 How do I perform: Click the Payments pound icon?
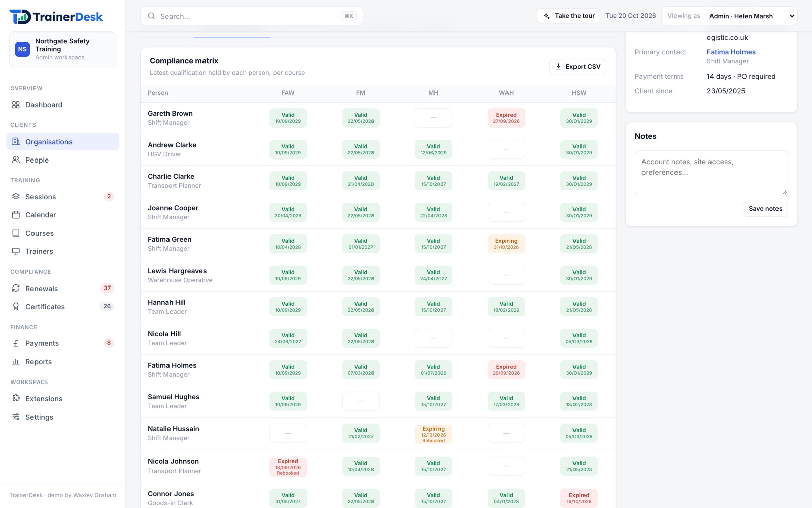(16, 343)
